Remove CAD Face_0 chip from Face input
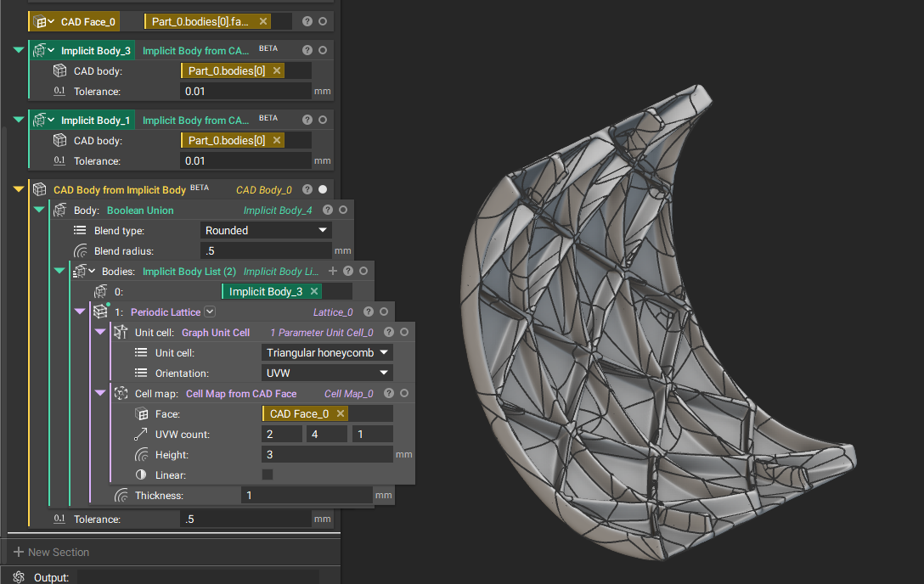924x584 pixels. click(x=340, y=414)
